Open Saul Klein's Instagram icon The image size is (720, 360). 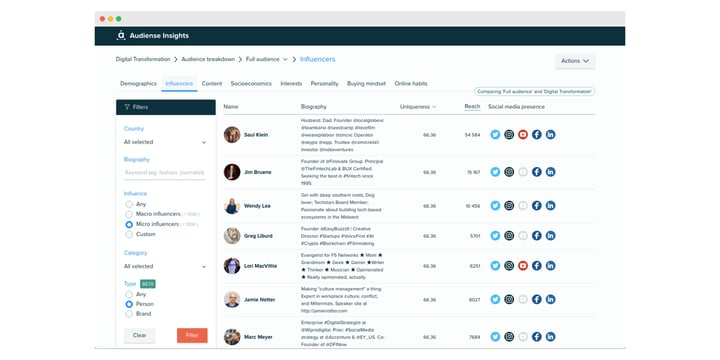509,135
